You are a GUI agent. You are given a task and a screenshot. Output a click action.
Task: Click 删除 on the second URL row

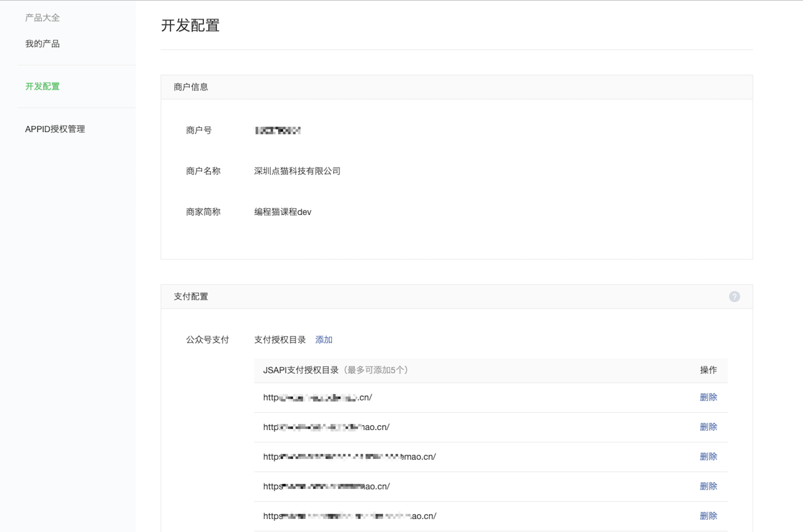coord(708,427)
